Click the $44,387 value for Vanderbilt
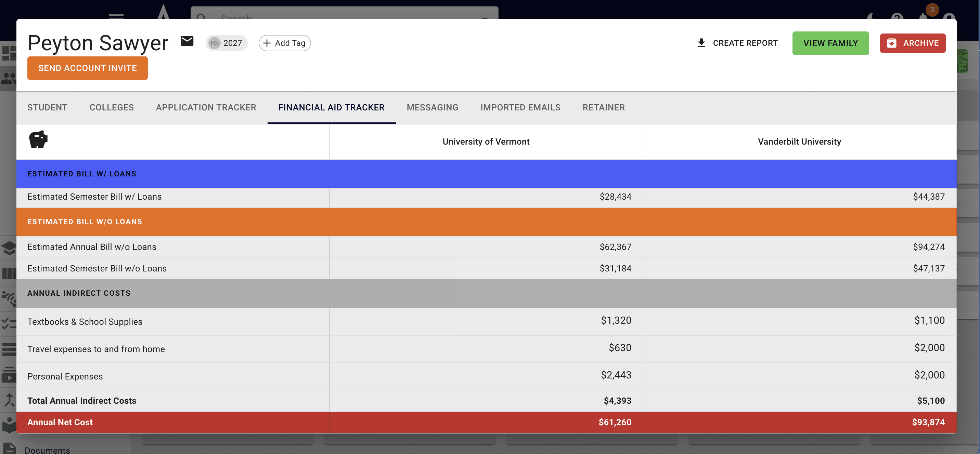The image size is (980, 454). coord(929,197)
